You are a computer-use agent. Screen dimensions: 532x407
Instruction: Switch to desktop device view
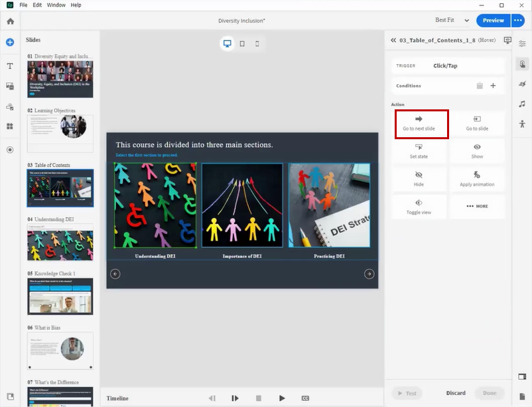pyautogui.click(x=228, y=44)
